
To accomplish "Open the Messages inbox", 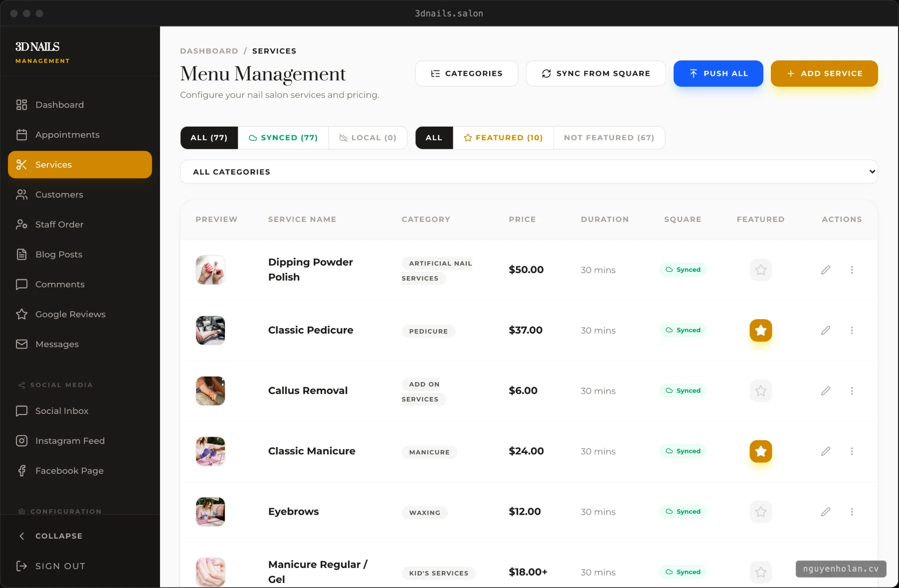I will coord(80,344).
